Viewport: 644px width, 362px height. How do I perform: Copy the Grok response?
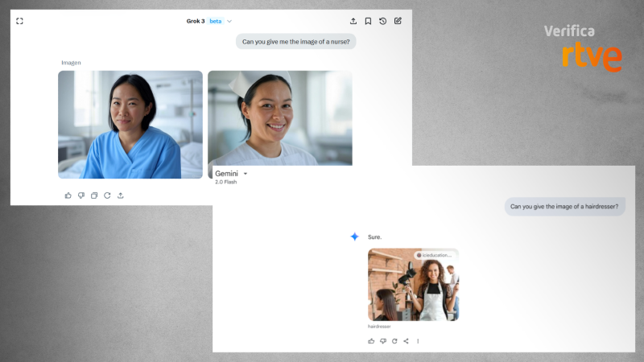click(x=94, y=195)
